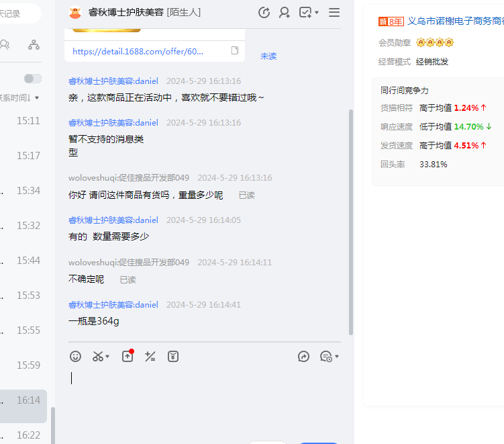Image resolution: width=504 pixels, height=444 pixels.
Task: Expand the chat history clock dropdown arrow
Action: pyautogui.click(x=336, y=357)
